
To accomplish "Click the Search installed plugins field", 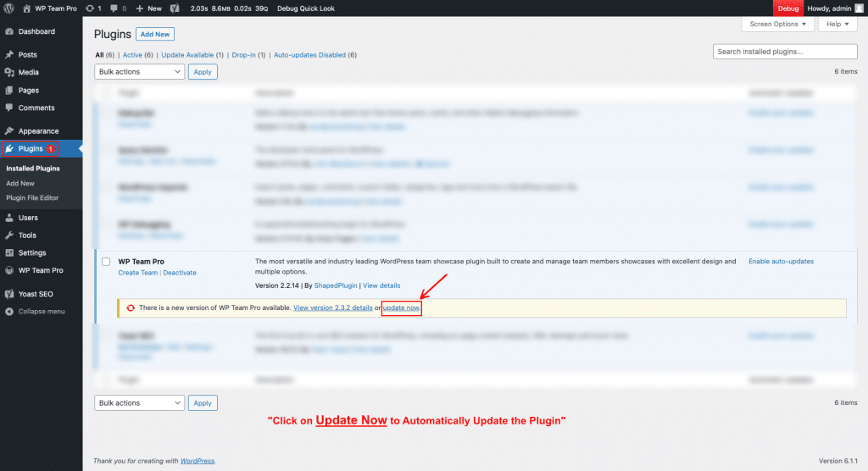I will pos(785,52).
